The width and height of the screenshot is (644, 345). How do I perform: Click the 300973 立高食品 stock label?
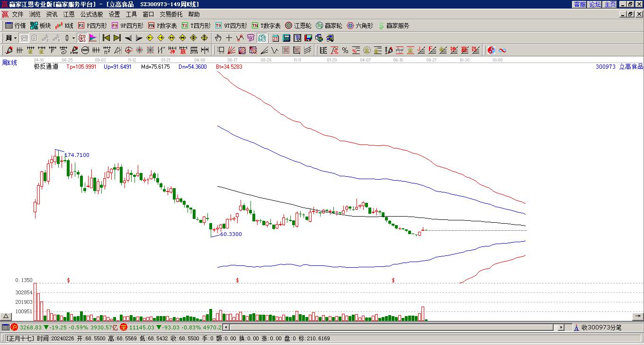pos(619,67)
